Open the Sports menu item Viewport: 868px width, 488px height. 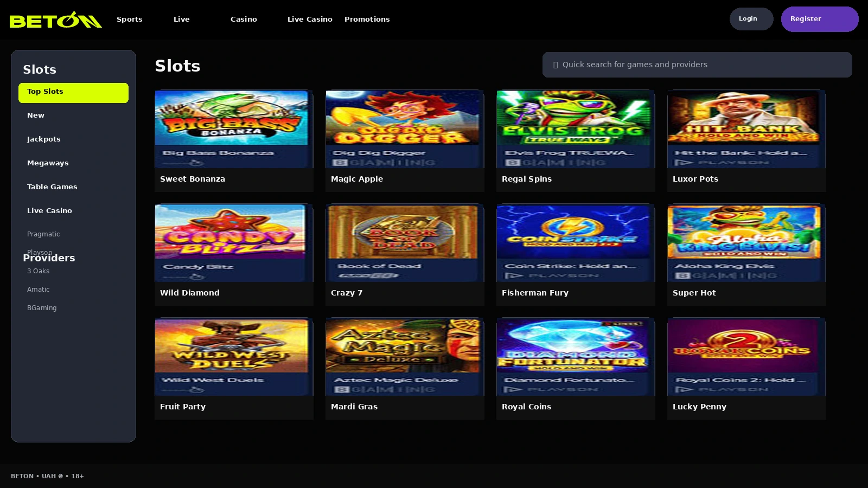pyautogui.click(x=130, y=19)
